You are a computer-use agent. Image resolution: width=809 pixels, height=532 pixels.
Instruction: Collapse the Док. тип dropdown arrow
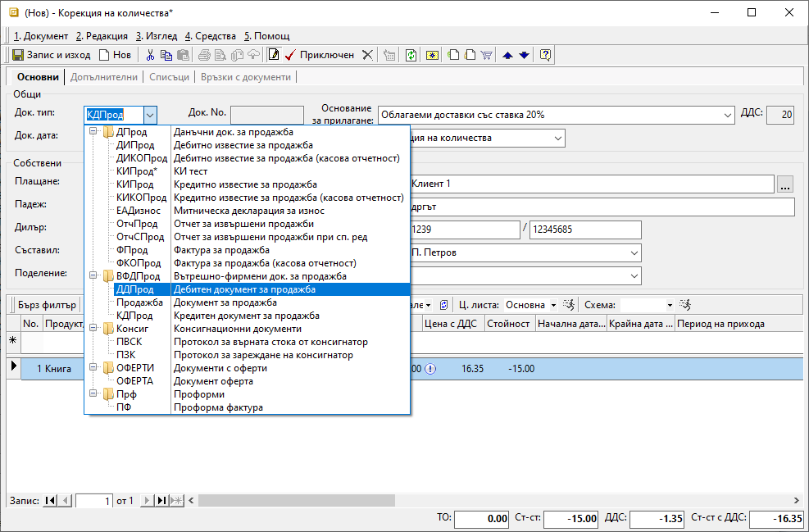point(149,115)
